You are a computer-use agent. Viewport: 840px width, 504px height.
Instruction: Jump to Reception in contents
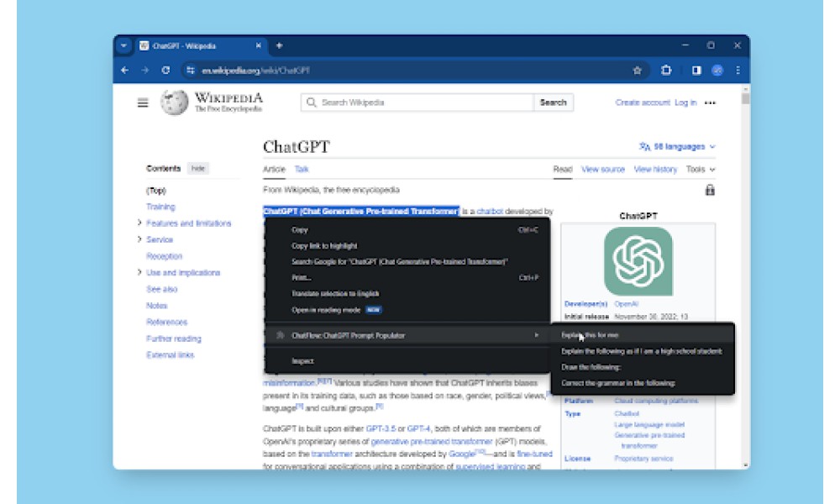[165, 256]
